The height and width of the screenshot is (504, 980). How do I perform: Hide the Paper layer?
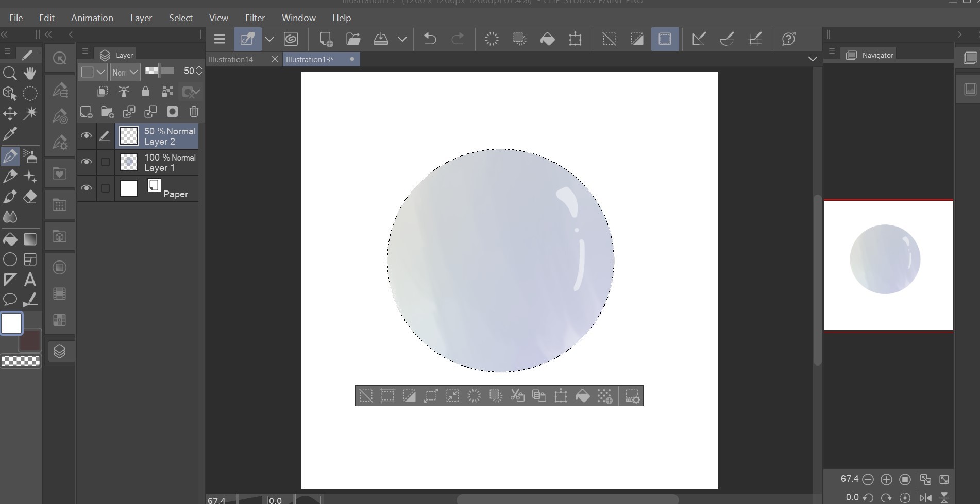pos(86,188)
